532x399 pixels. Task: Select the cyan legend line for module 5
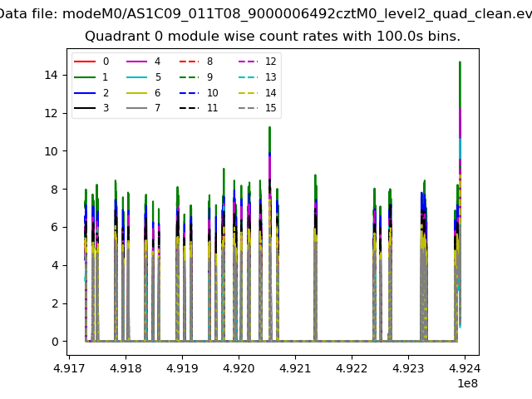(x=138, y=77)
